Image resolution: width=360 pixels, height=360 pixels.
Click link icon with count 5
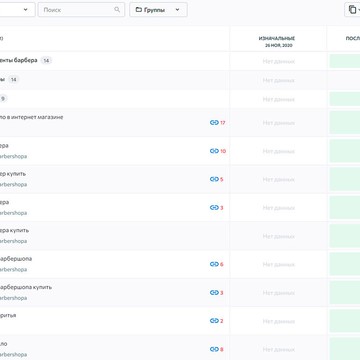(214, 179)
